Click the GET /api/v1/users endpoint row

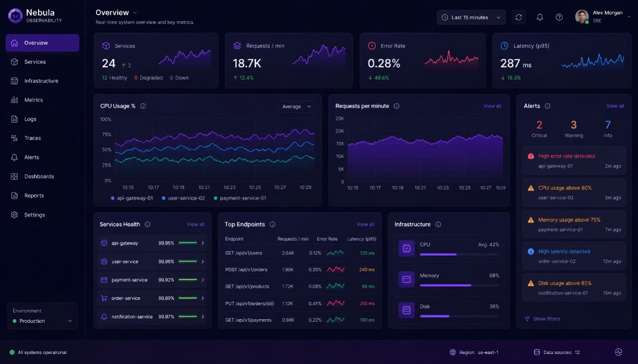(300, 253)
